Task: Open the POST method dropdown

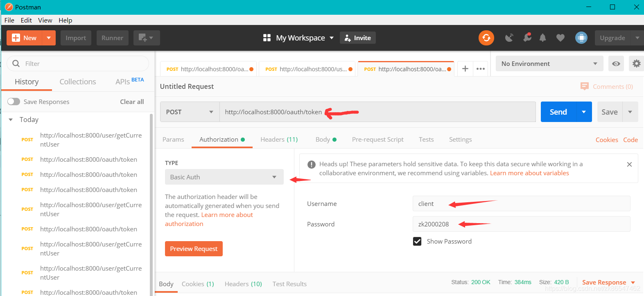Action: 190,112
